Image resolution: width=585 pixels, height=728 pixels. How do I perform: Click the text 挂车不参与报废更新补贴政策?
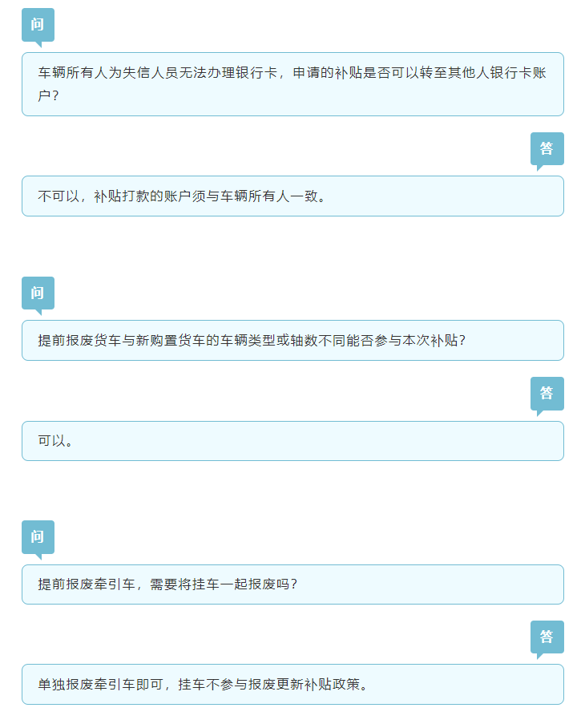point(269,685)
